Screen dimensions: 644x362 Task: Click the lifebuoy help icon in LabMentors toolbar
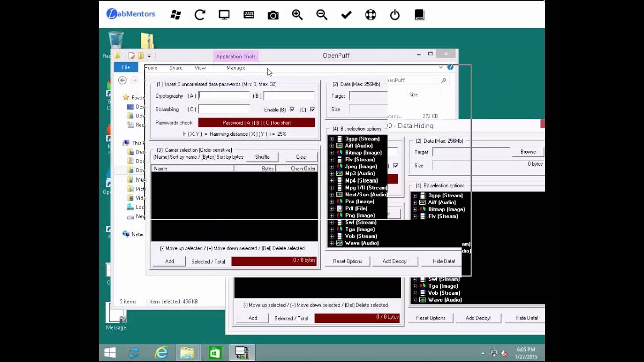(x=371, y=15)
